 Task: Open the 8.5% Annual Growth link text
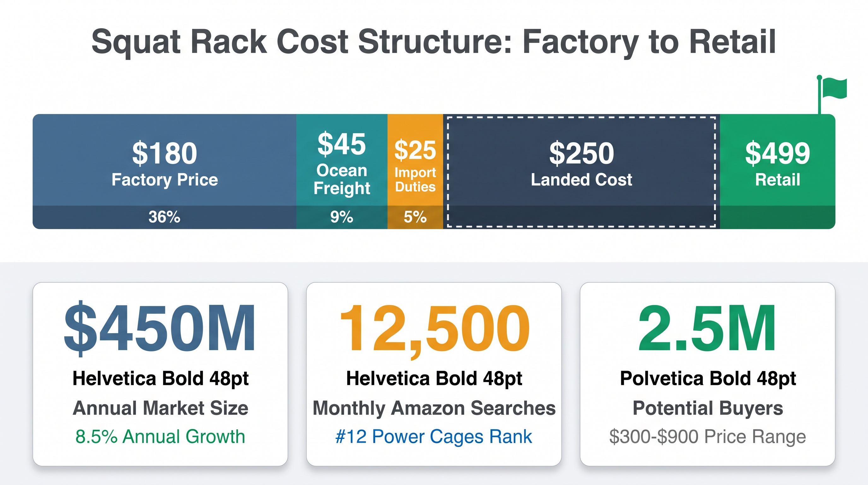click(x=160, y=436)
